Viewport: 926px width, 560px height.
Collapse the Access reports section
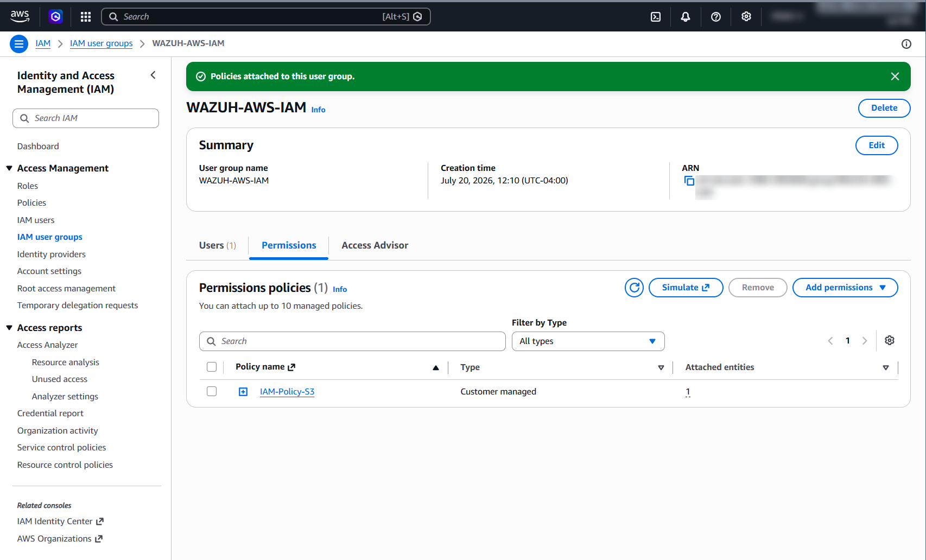9,328
